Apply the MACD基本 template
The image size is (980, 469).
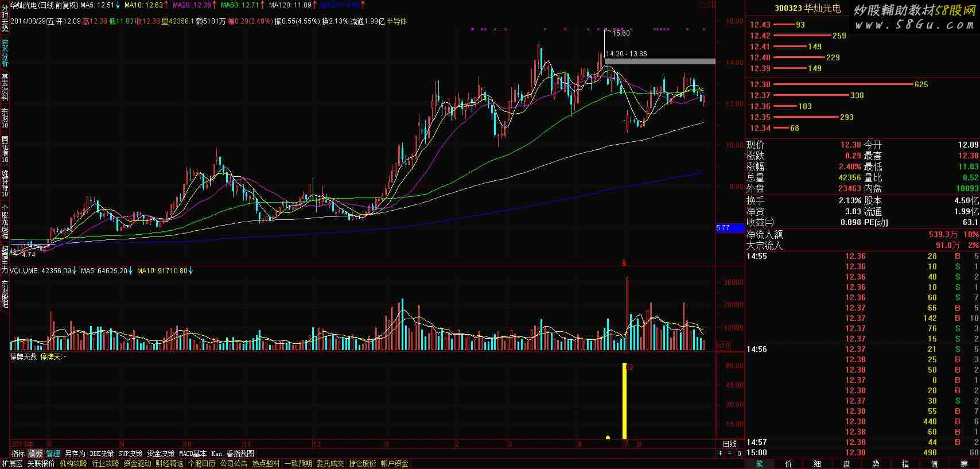192,454
